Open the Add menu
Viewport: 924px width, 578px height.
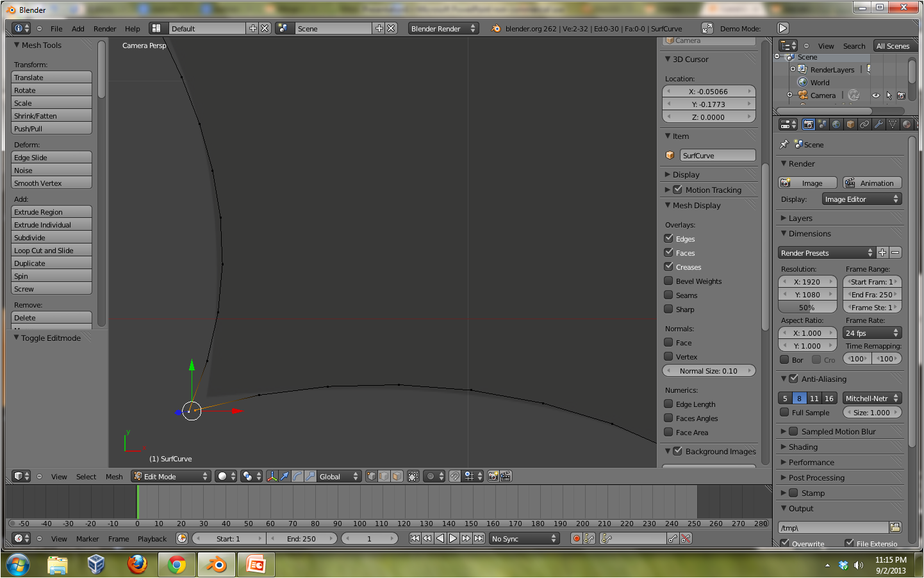click(78, 29)
